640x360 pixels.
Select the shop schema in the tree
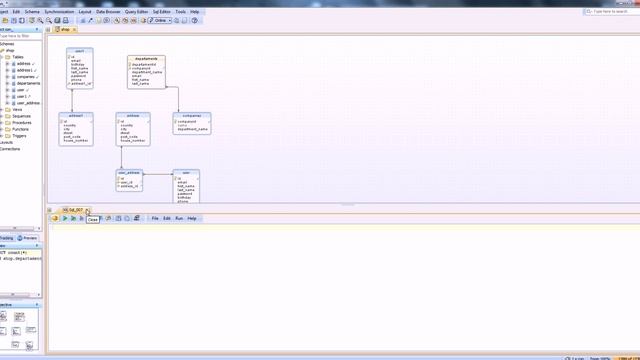(x=10, y=51)
